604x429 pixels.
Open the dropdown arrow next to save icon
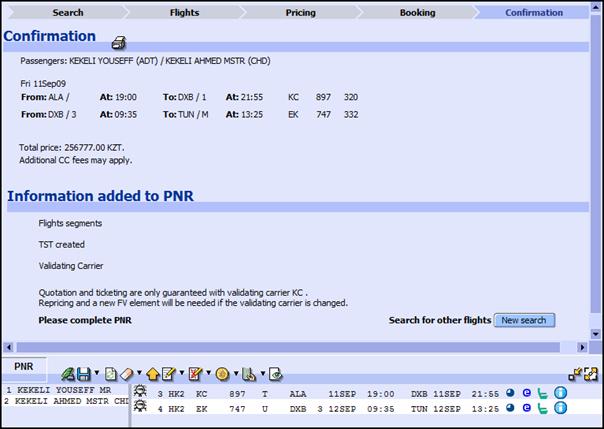click(97, 375)
